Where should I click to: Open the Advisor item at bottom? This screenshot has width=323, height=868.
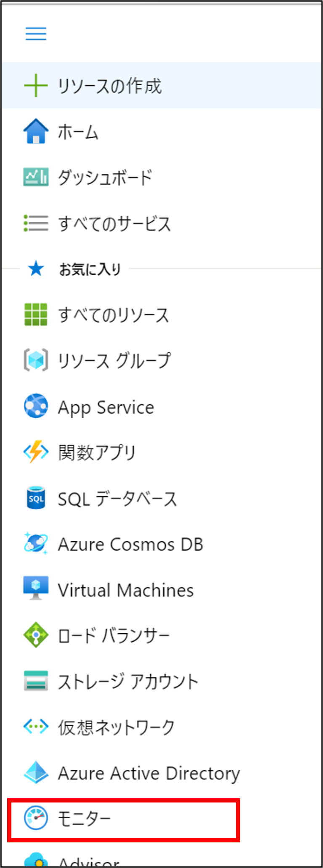point(89,860)
